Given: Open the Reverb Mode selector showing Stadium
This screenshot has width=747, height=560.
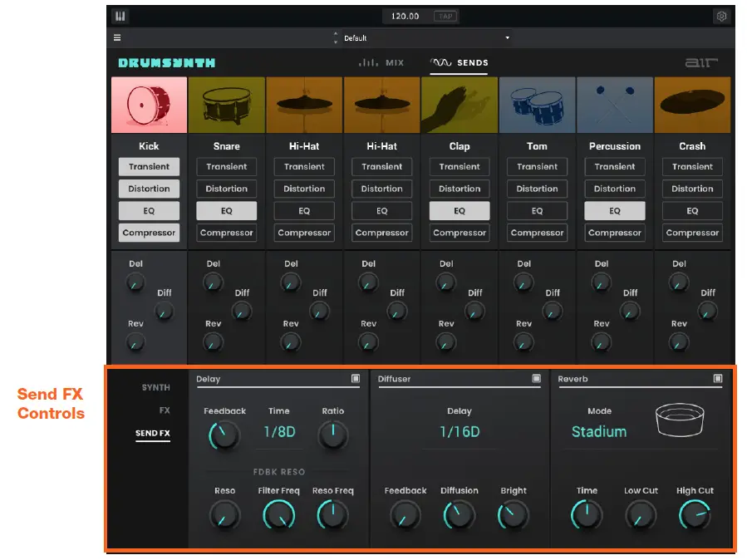Looking at the screenshot, I should pos(597,432).
